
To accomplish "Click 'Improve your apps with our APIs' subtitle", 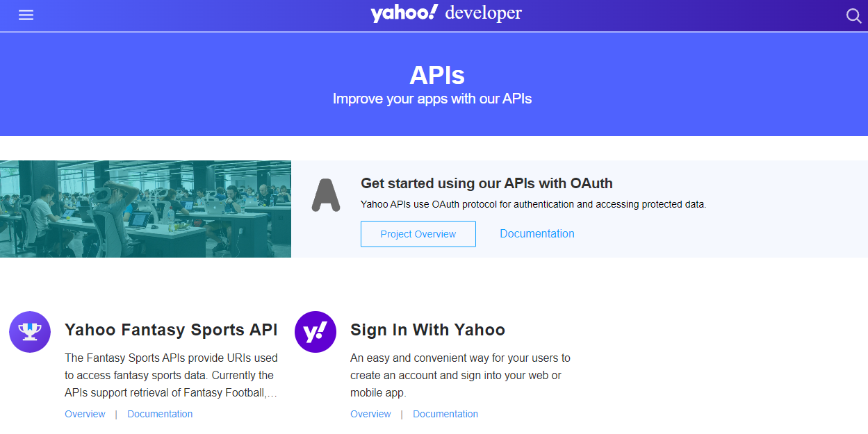I will pyautogui.click(x=432, y=99).
